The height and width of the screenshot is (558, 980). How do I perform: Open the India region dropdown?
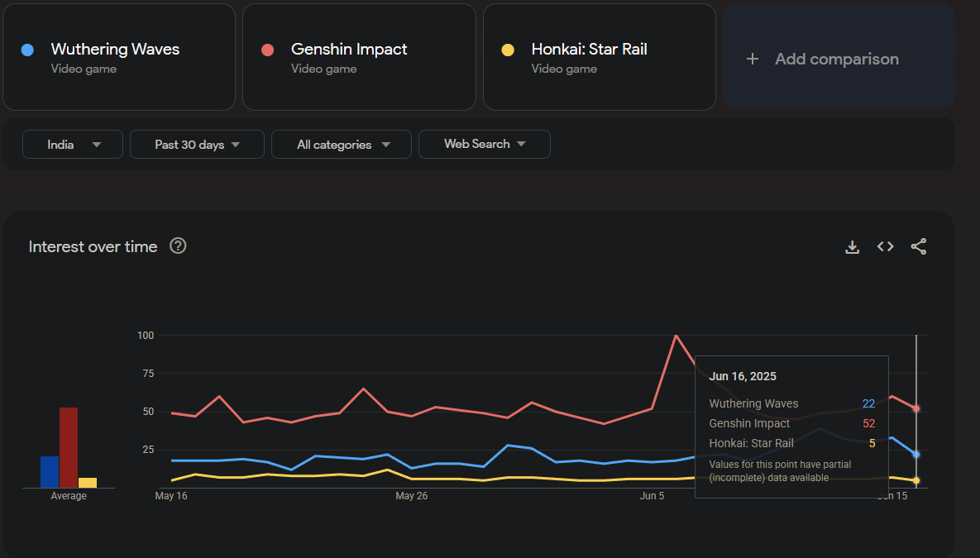73,145
